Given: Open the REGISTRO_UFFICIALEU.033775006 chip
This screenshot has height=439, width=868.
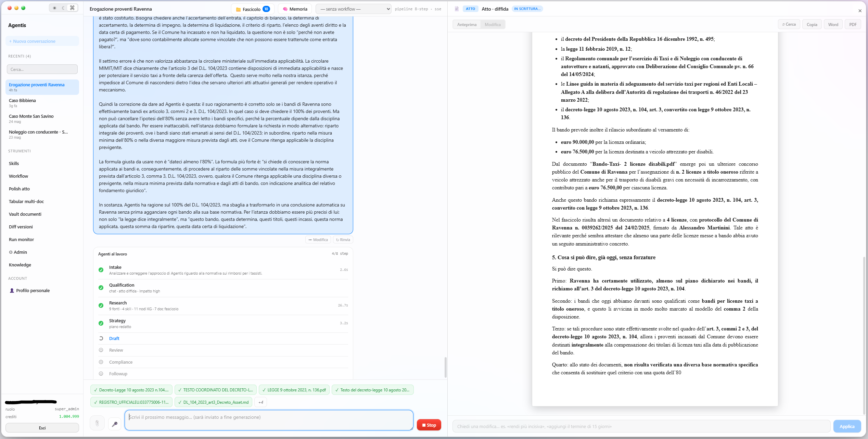Looking at the screenshot, I should click(131, 402).
